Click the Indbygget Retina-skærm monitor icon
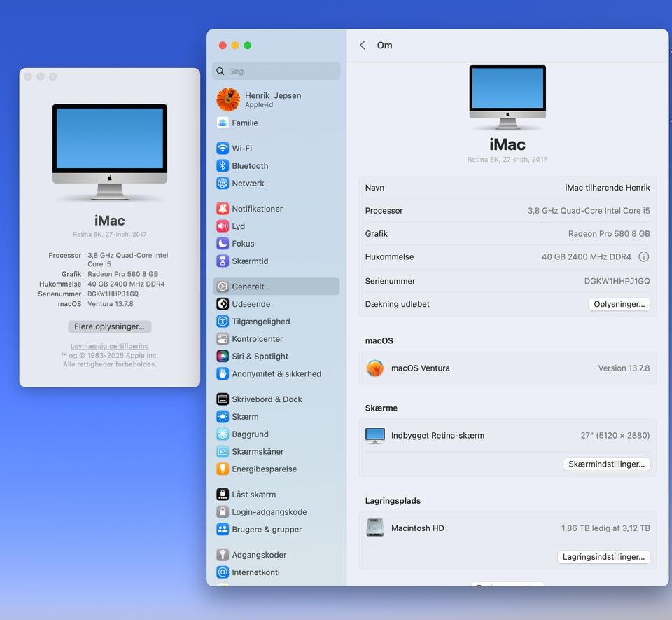 click(x=375, y=436)
